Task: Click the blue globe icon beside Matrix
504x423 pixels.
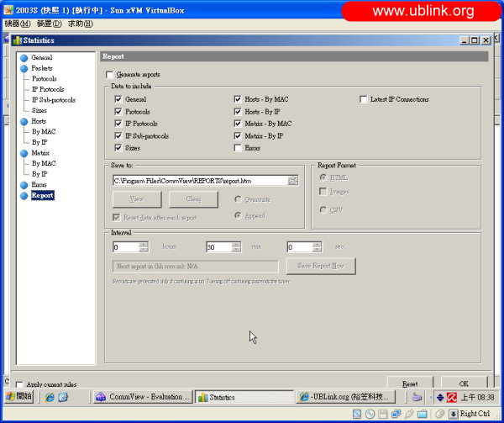Action: (x=24, y=153)
